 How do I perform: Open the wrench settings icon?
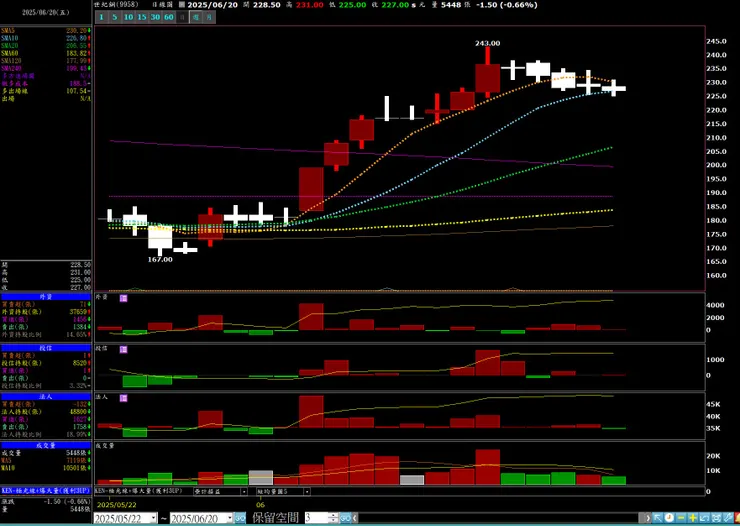tap(728, 518)
